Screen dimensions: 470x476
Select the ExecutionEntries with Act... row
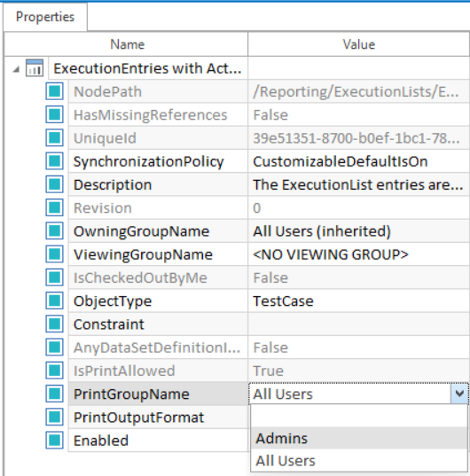coord(237,68)
